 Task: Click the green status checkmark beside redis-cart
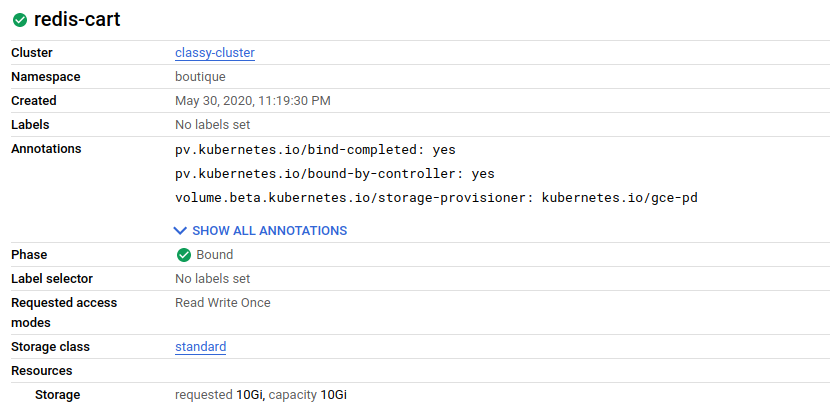tap(20, 20)
